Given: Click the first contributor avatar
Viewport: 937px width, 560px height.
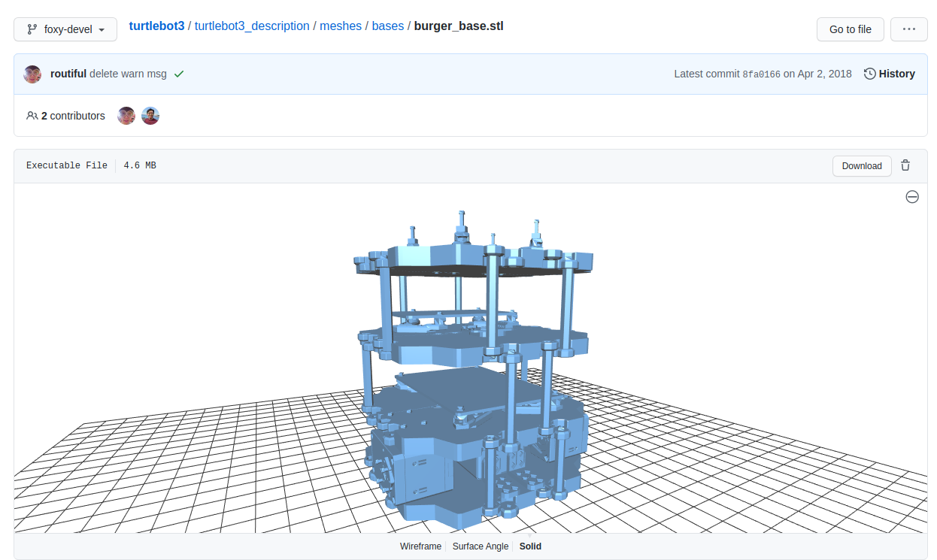Looking at the screenshot, I should coord(126,116).
